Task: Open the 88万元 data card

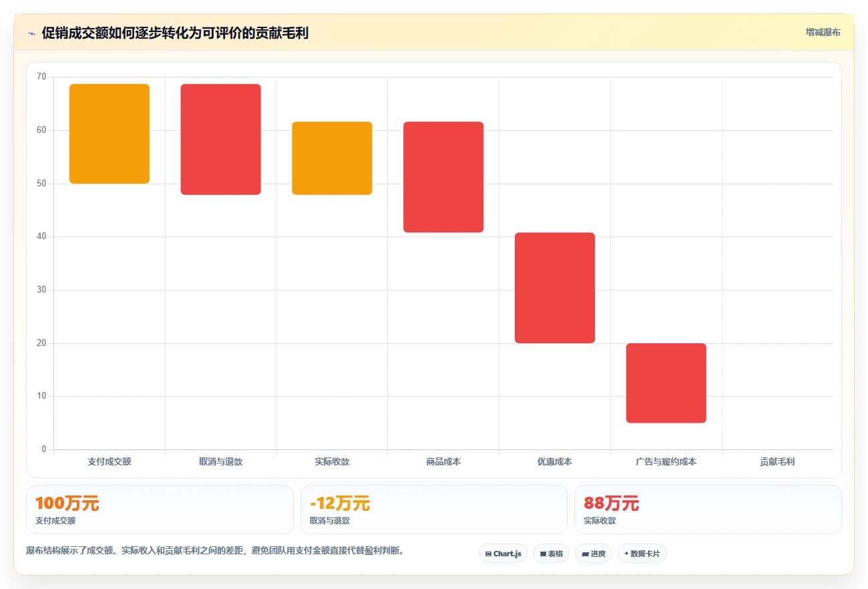Action: coord(708,510)
